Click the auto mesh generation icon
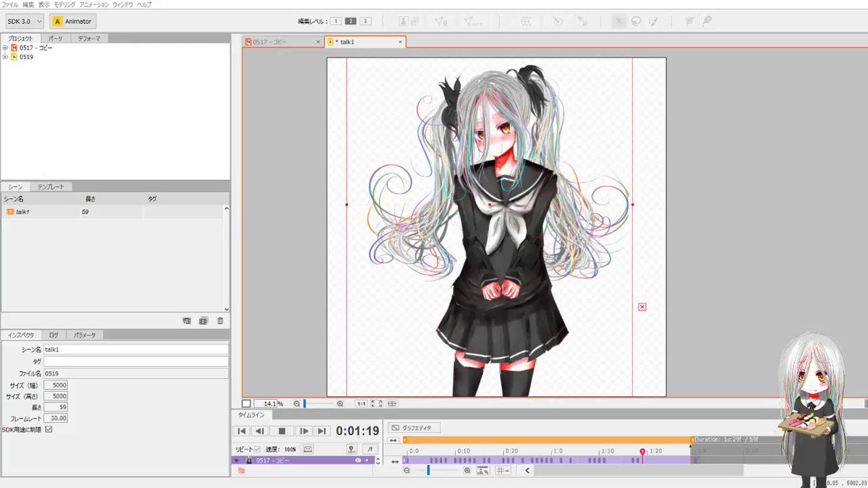This screenshot has width=868, height=488. click(x=474, y=21)
